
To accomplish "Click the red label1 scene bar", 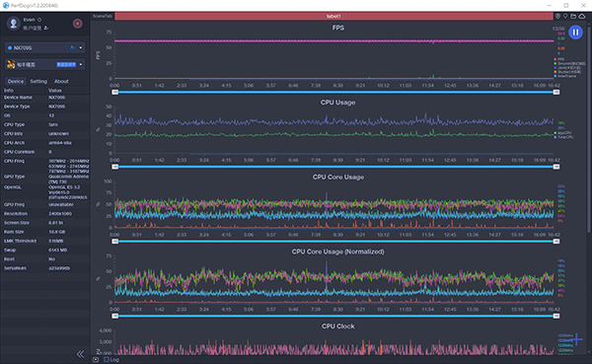I will tap(333, 16).
